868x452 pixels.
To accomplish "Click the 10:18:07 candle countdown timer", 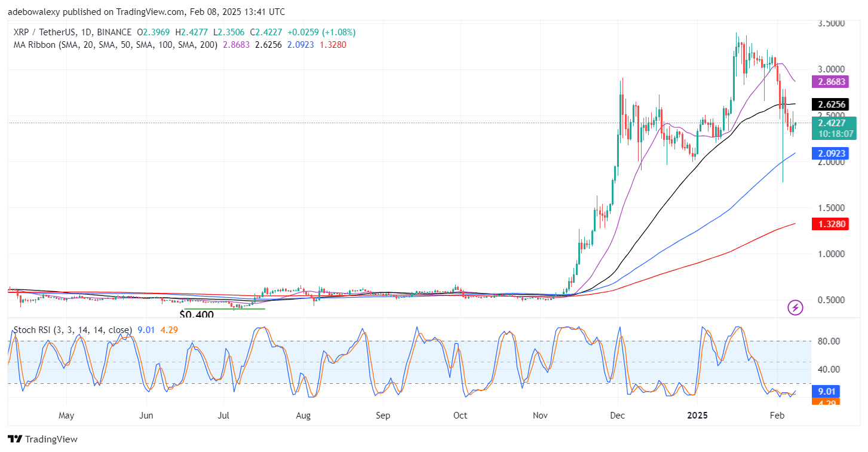I will (x=835, y=135).
